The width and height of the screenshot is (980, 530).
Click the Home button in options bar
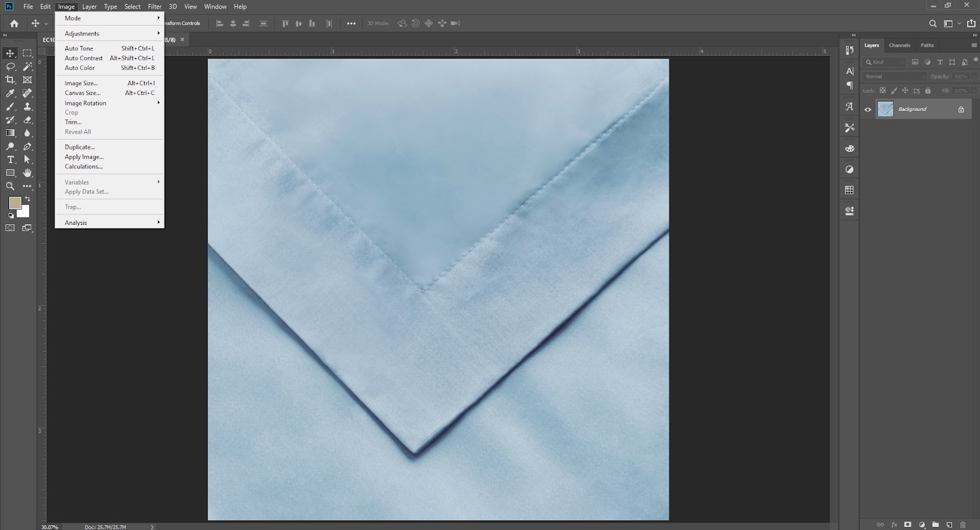click(14, 23)
